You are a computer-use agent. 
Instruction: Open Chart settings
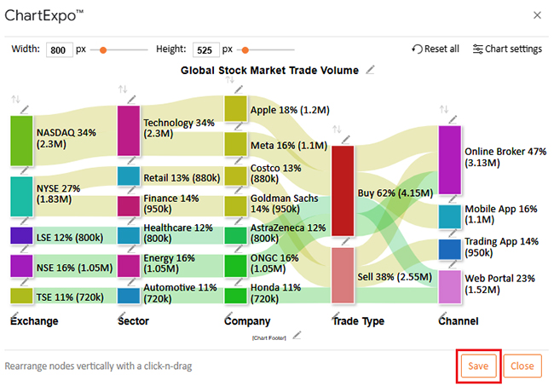[507, 49]
